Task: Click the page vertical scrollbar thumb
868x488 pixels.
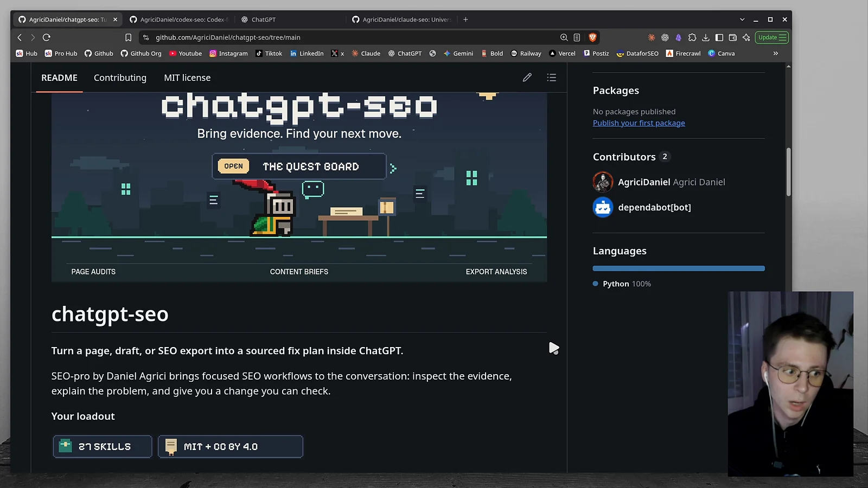Action: click(788, 172)
